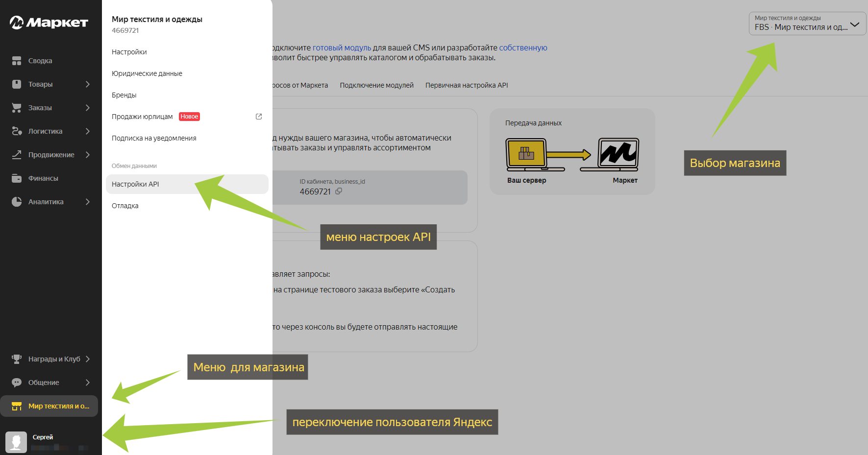Click the Логистика delivery icon
Image resolution: width=868 pixels, height=455 pixels.
[17, 131]
